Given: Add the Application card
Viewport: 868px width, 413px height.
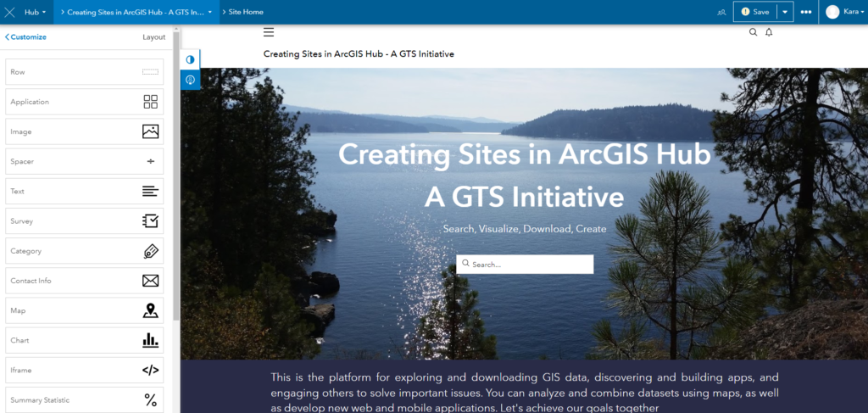Looking at the screenshot, I should (x=85, y=102).
